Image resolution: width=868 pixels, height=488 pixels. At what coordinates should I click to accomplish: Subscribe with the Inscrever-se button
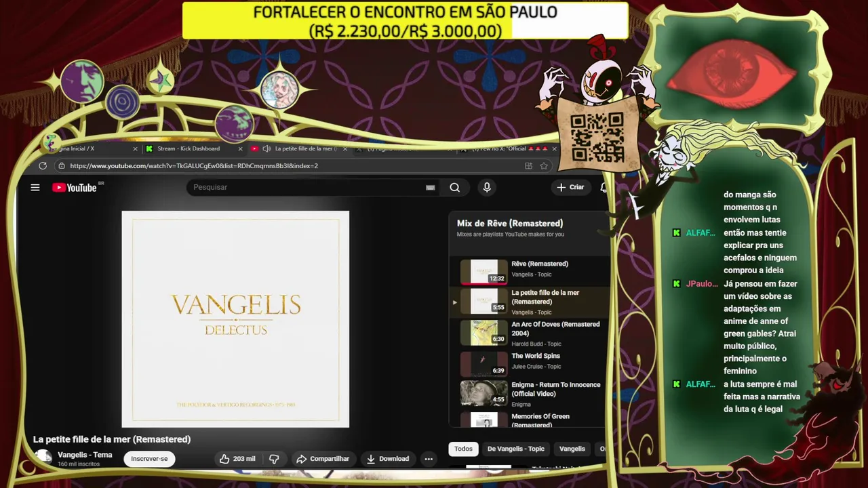[x=149, y=459]
